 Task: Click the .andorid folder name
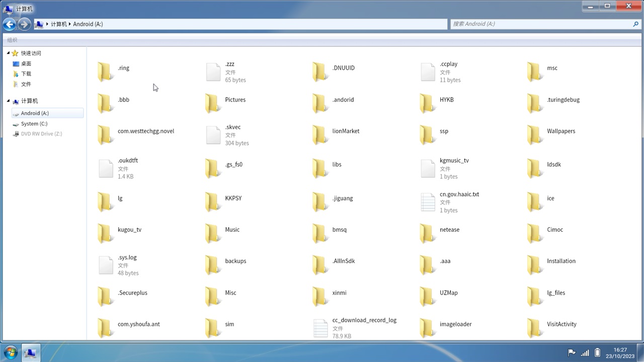pos(343,100)
